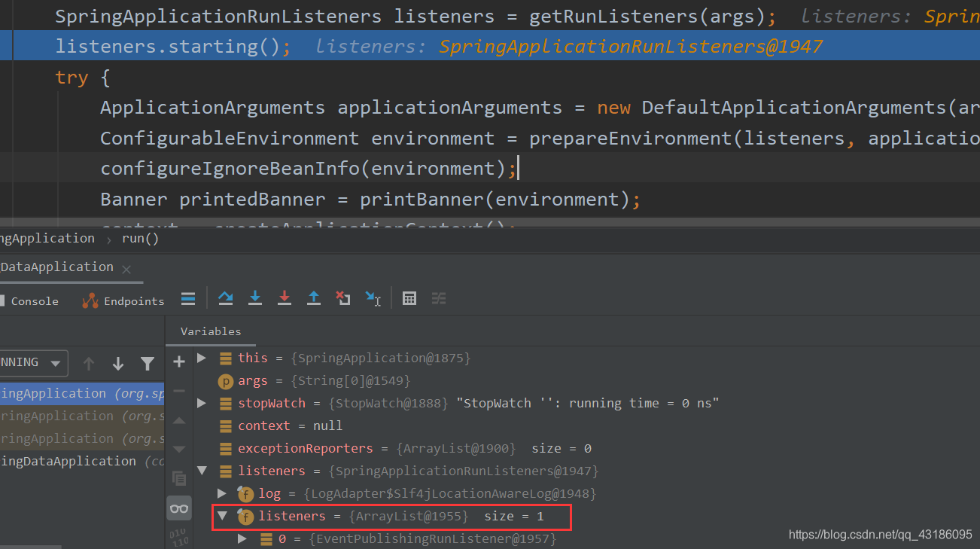Expand the stopWatch variable node

[202, 403]
